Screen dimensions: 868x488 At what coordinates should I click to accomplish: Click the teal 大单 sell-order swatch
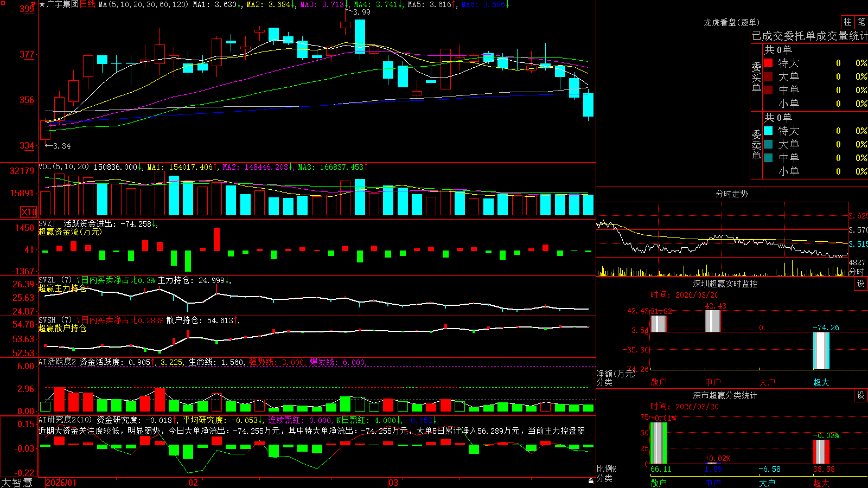[x=768, y=144]
